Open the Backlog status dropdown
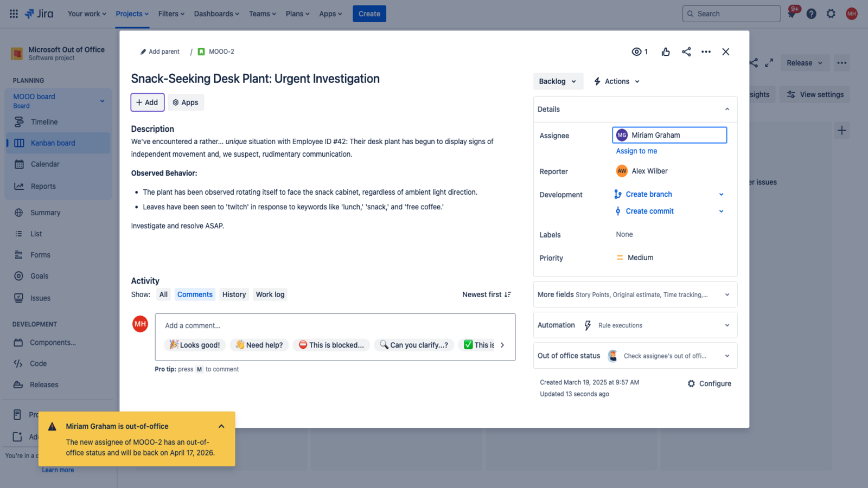Screen dimensions: 868x488 coord(558,81)
